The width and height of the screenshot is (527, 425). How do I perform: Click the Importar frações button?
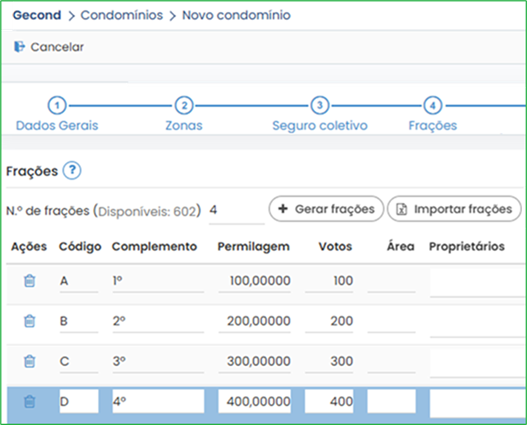454,209
